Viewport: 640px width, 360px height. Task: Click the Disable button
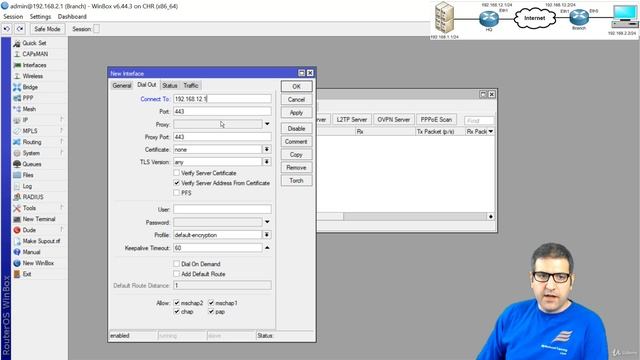[296, 129]
